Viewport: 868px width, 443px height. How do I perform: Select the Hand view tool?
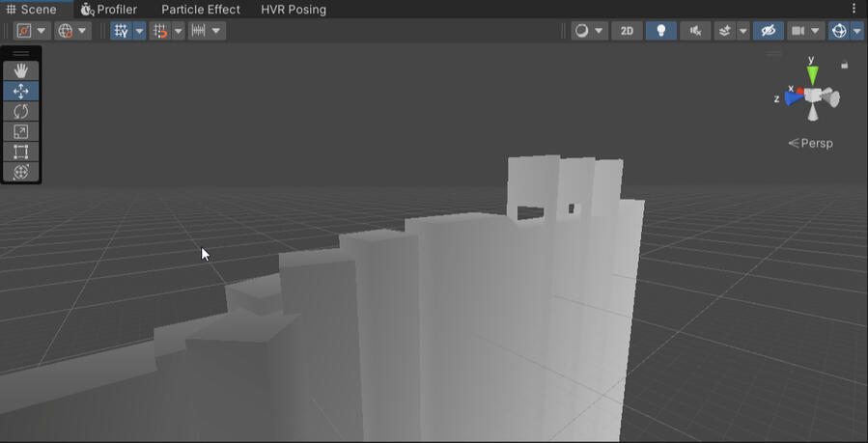point(21,70)
